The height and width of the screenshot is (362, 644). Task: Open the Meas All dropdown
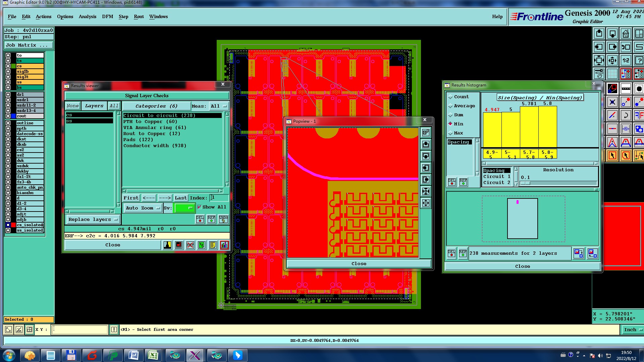pos(218,106)
